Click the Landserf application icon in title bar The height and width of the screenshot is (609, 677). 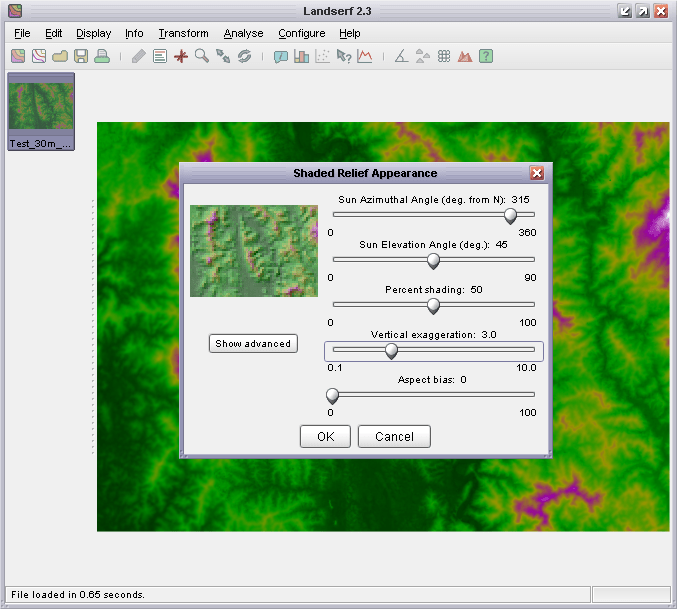pos(15,11)
